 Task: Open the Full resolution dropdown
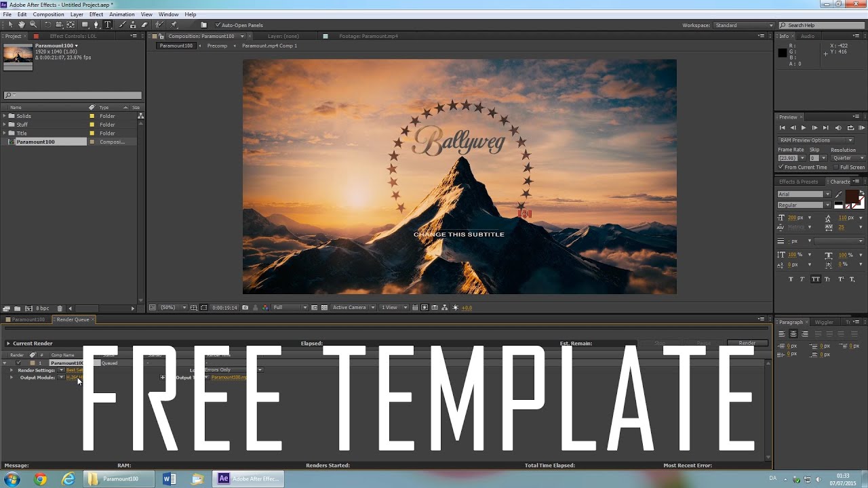tap(290, 308)
